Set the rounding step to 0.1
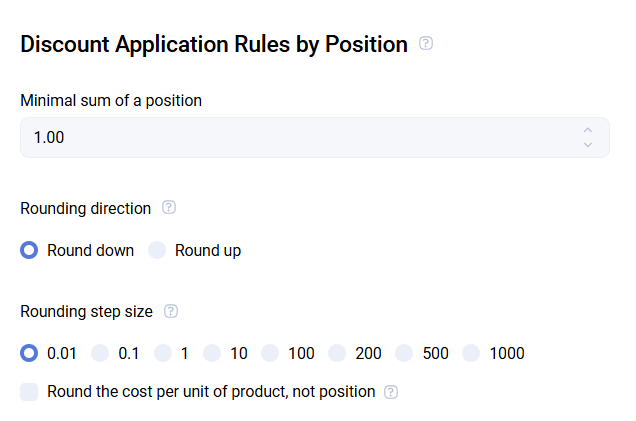636x421 pixels. [100, 353]
